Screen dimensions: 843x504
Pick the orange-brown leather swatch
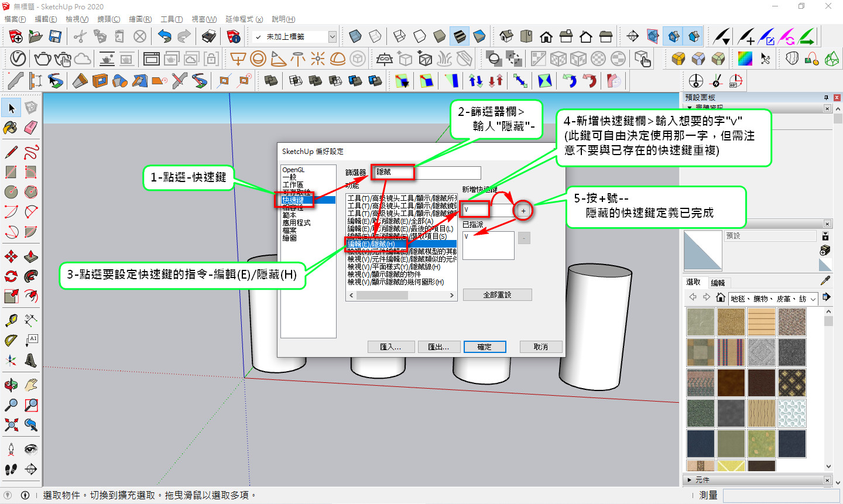(x=731, y=383)
